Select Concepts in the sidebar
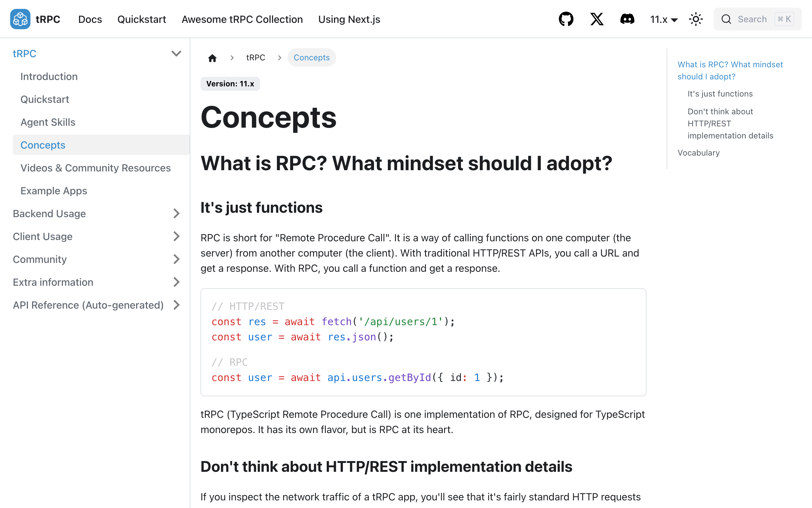Screen dimensions: 812x508 101,145
